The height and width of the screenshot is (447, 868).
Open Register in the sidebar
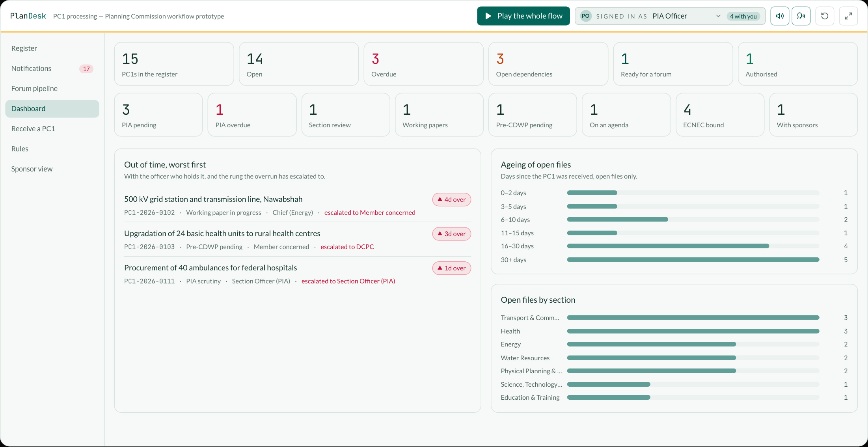tap(52, 48)
